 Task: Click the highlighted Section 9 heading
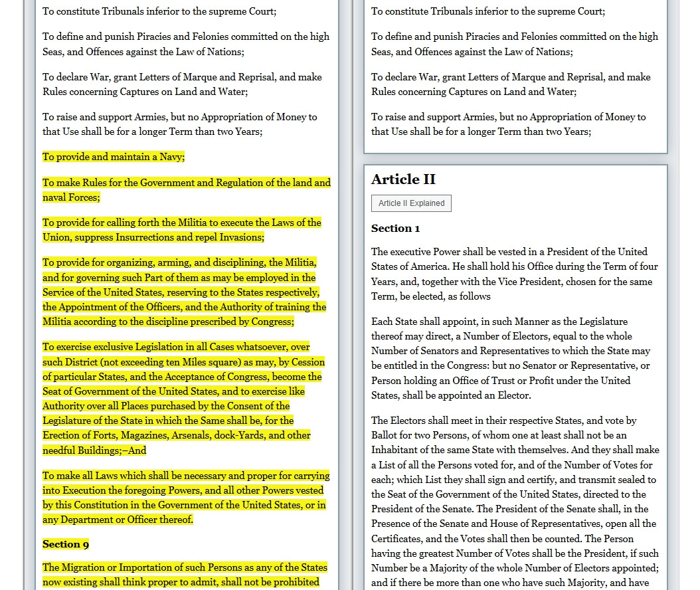click(x=66, y=544)
